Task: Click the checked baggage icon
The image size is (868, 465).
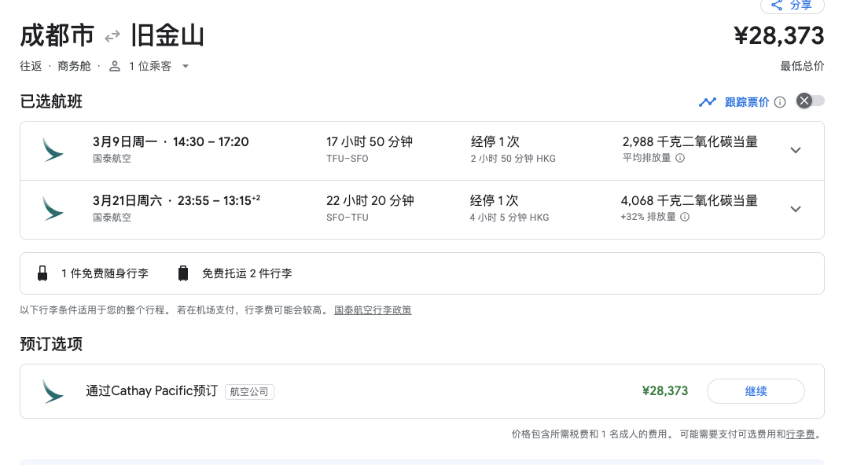Action: click(183, 273)
